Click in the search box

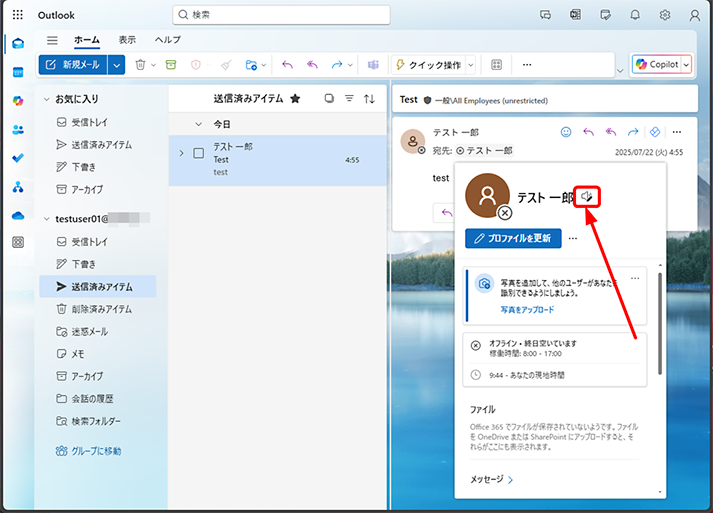[281, 15]
